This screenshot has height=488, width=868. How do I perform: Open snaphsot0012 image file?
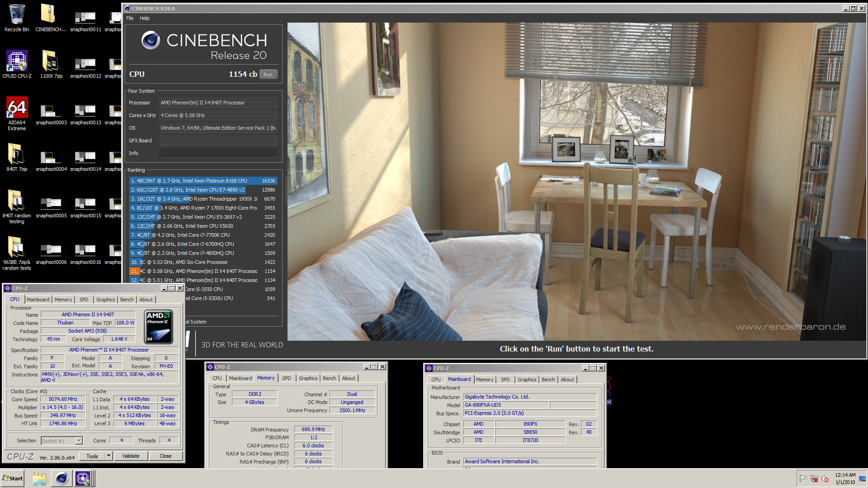coord(85,67)
